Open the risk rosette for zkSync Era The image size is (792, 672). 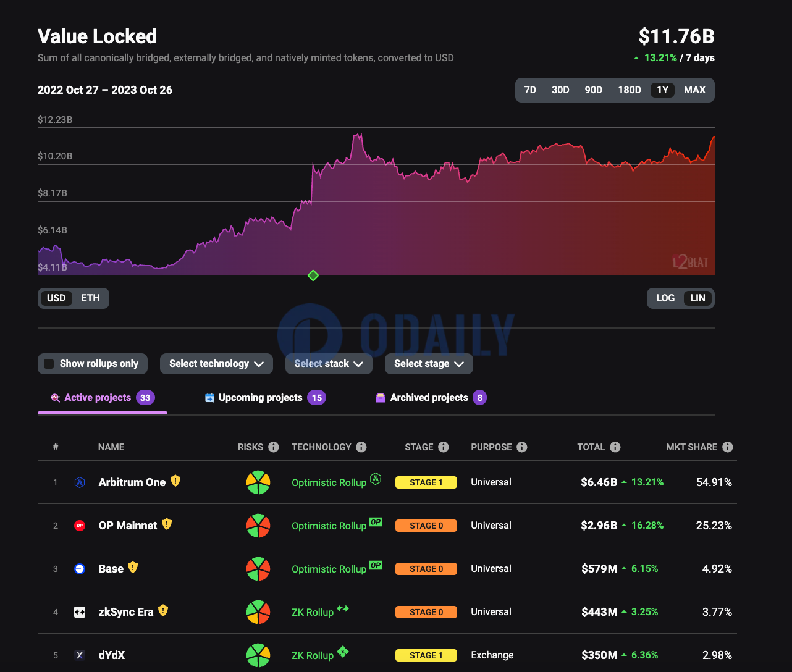point(258,612)
